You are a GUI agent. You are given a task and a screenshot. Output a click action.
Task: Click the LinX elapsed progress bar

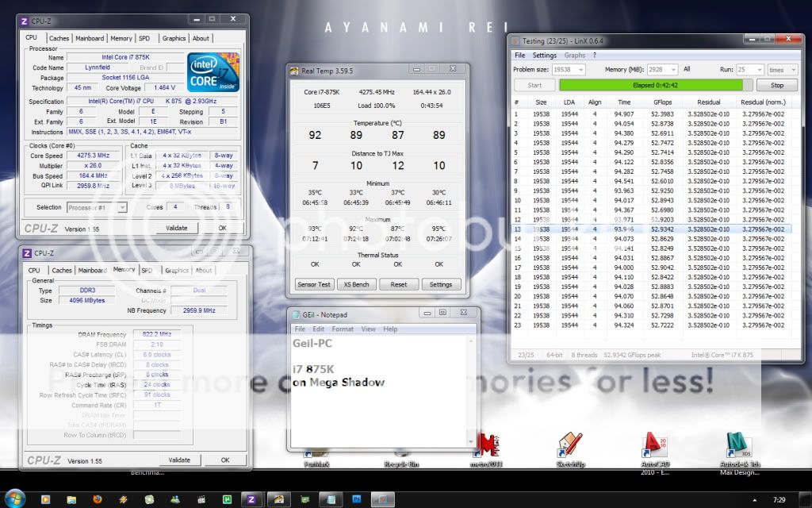pos(656,85)
